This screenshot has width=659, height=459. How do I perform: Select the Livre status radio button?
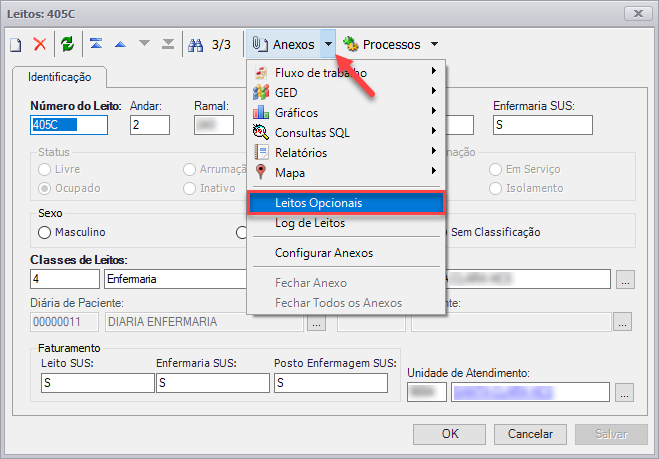coord(45,169)
